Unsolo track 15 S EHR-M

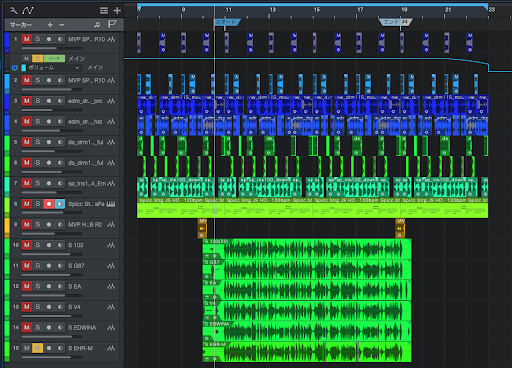coord(38,348)
